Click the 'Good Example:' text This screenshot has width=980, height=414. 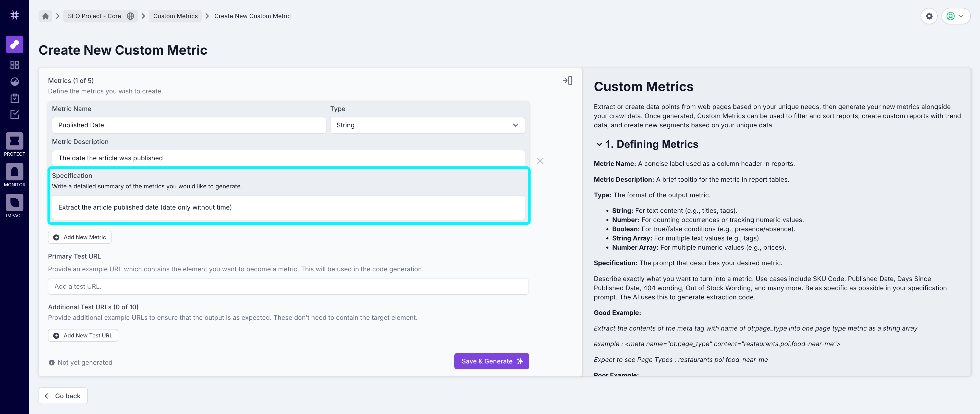pyautogui.click(x=617, y=313)
